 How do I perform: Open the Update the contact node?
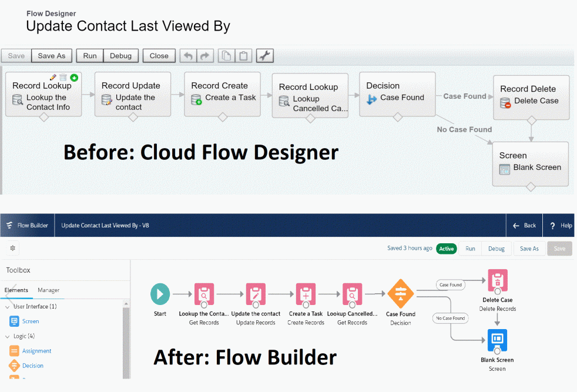point(255,294)
